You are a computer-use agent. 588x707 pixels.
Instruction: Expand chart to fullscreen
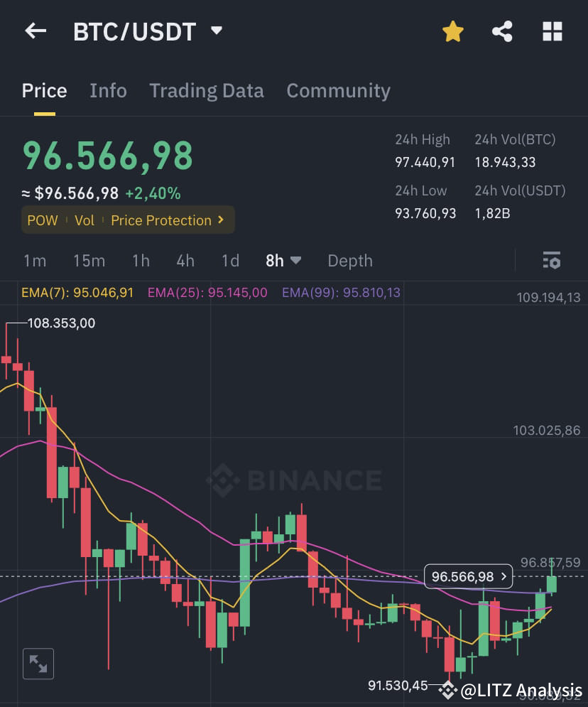coord(38,664)
